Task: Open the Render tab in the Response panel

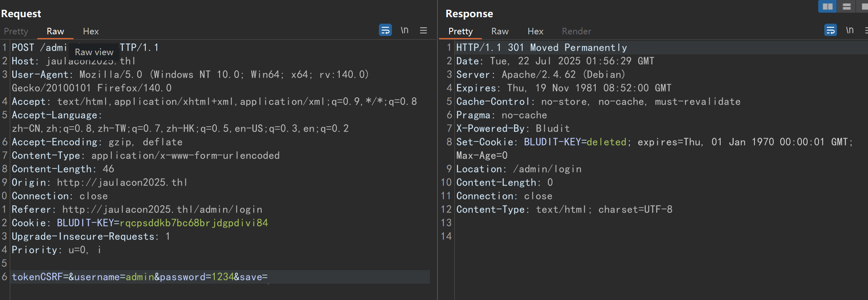Action: click(x=576, y=31)
